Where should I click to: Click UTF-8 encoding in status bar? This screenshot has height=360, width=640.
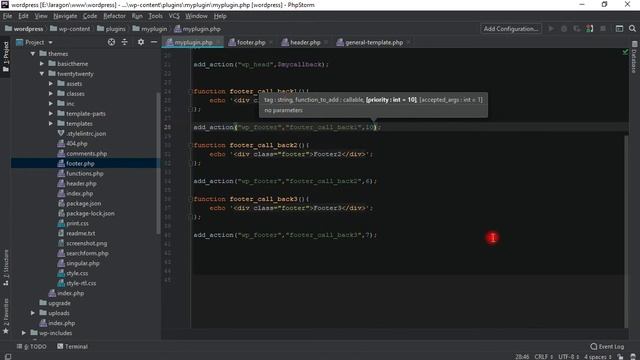(x=569, y=357)
